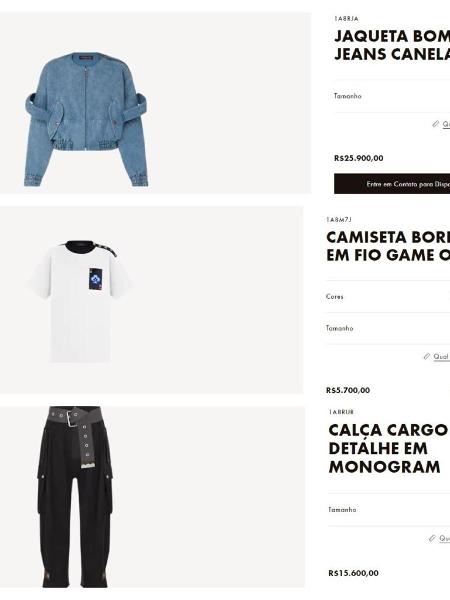Open the Tamanho selector for the camiseta
Screen dimensions: 450x600
click(388, 328)
